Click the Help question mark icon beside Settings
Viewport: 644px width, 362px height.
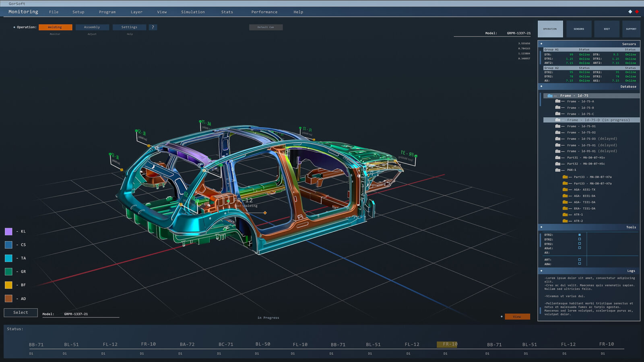click(x=153, y=27)
